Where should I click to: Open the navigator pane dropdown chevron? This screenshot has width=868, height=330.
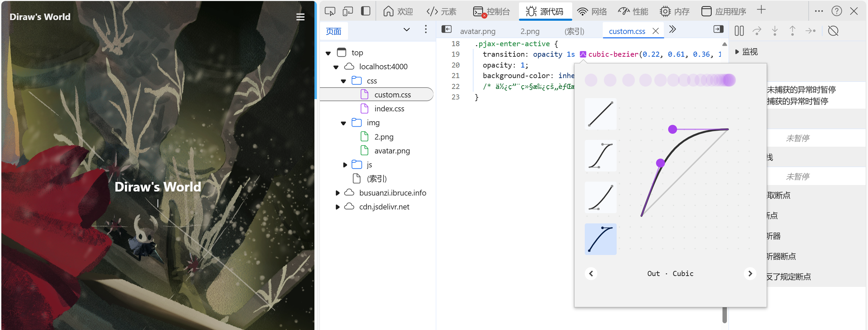coord(406,30)
